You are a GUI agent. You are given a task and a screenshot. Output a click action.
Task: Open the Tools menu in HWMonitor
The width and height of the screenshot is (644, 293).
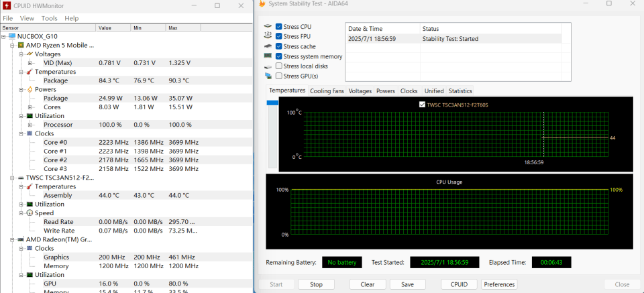pos(49,18)
